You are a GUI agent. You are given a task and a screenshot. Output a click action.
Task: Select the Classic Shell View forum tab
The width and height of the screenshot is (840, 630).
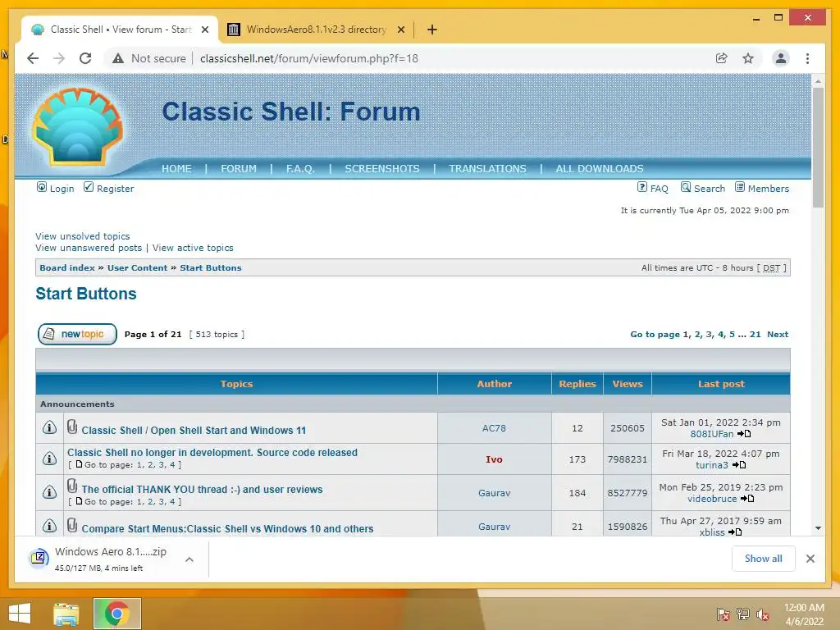tap(120, 30)
